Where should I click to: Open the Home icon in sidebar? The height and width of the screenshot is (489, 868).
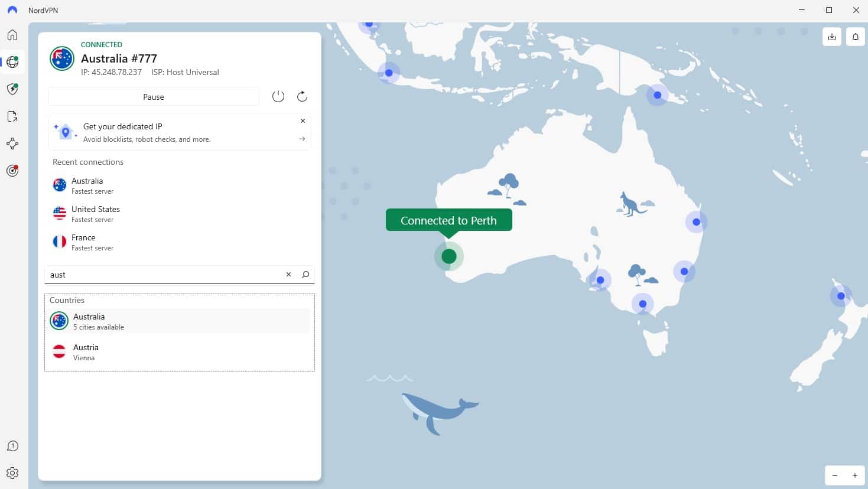coord(12,35)
